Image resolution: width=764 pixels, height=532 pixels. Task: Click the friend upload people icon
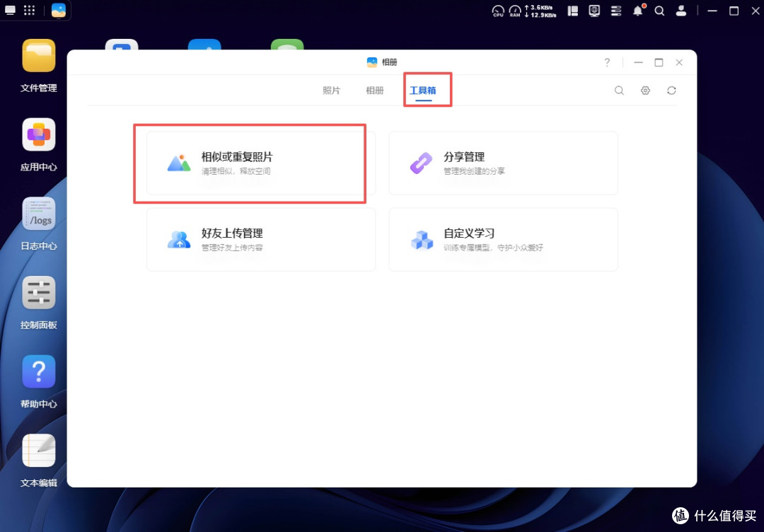click(x=179, y=240)
